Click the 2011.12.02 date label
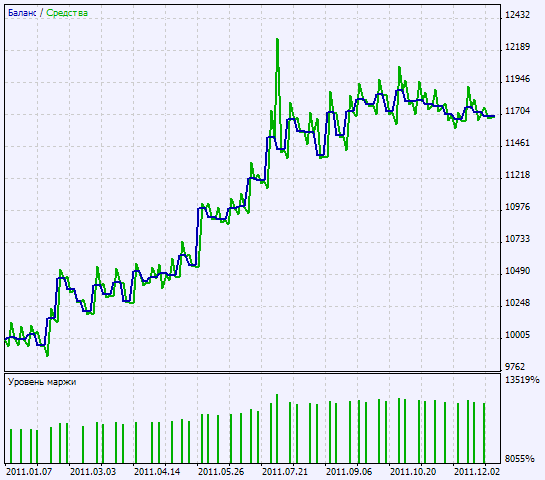This screenshot has height=480, width=545. (477, 472)
